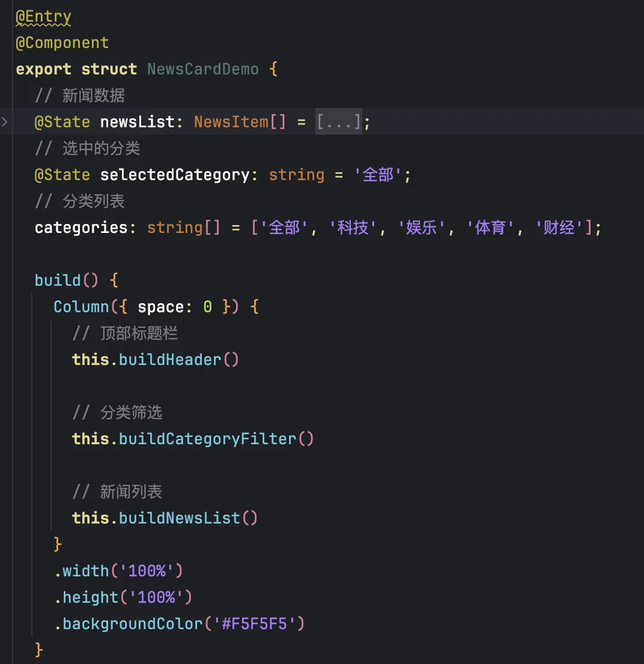This screenshot has width=644, height=664.
Task: Click the comment // 新闻数据
Action: [80, 95]
